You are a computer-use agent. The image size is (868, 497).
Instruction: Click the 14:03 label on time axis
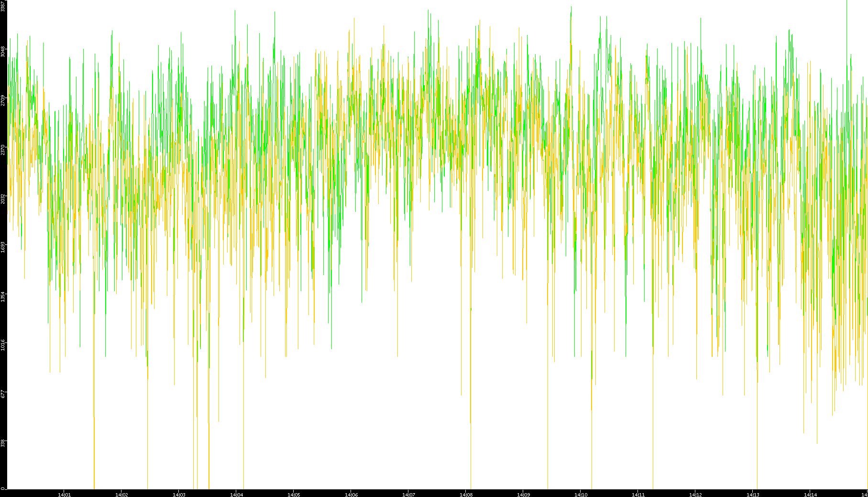pyautogui.click(x=179, y=495)
